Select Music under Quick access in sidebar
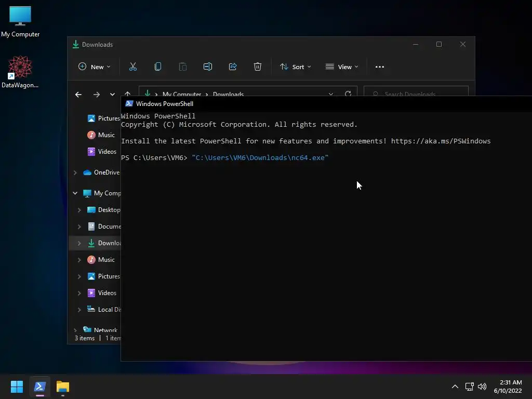The image size is (532, 399). [x=101, y=135]
